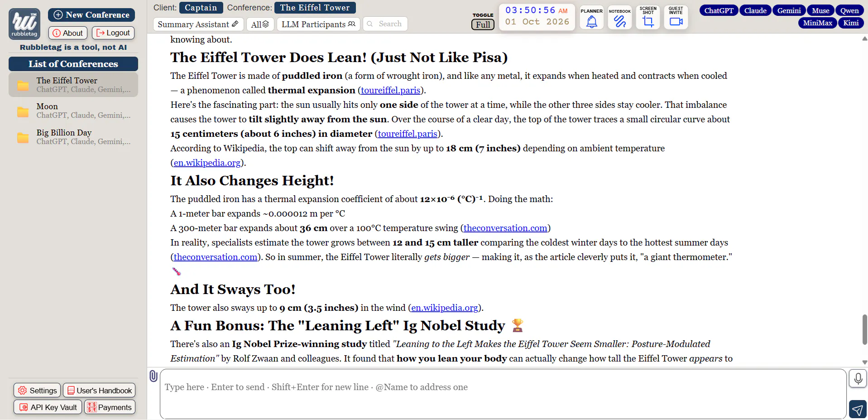The width and height of the screenshot is (868, 420).
Task: Click The Eiffel Tower folder icon
Action: tap(23, 85)
